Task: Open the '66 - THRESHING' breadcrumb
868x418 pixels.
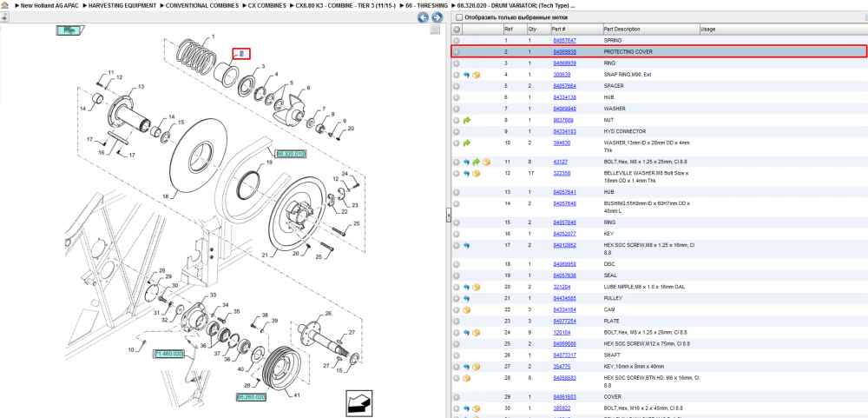Action: tap(426, 5)
